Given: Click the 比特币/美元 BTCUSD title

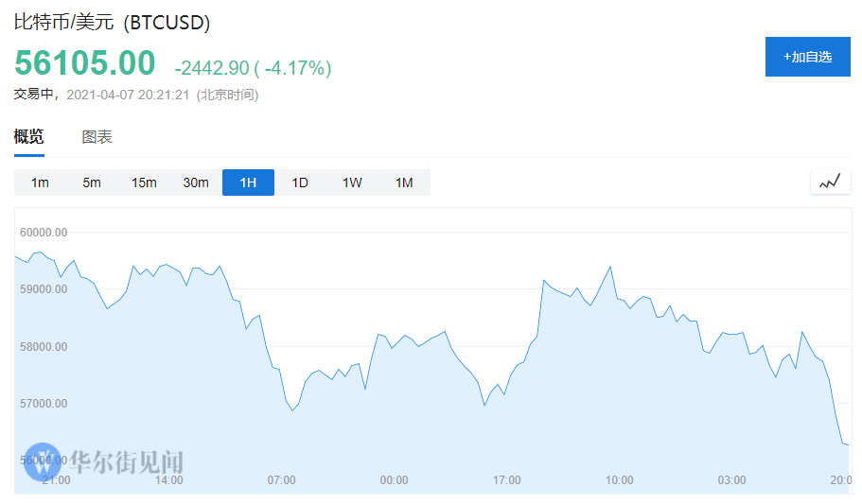Looking at the screenshot, I should point(112,22).
